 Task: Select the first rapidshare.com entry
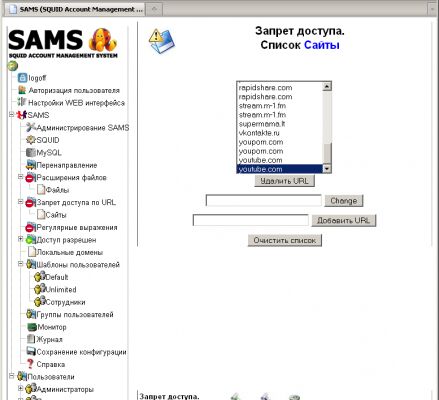(280, 88)
